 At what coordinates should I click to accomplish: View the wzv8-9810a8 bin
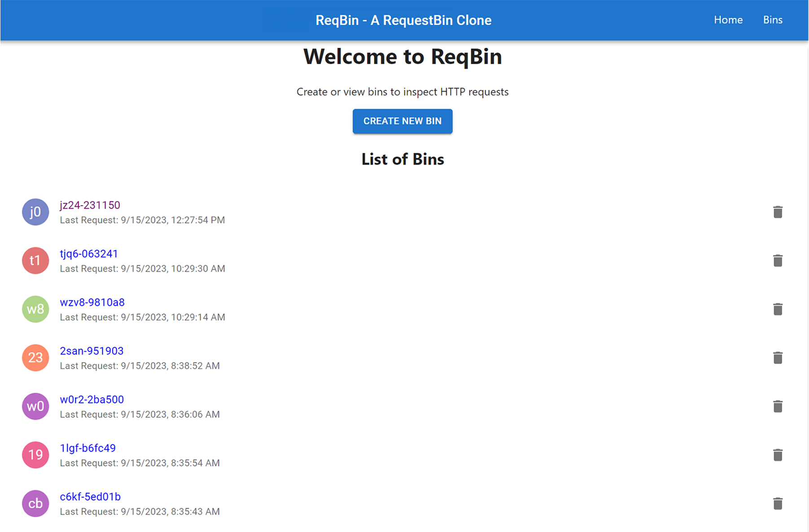click(92, 303)
